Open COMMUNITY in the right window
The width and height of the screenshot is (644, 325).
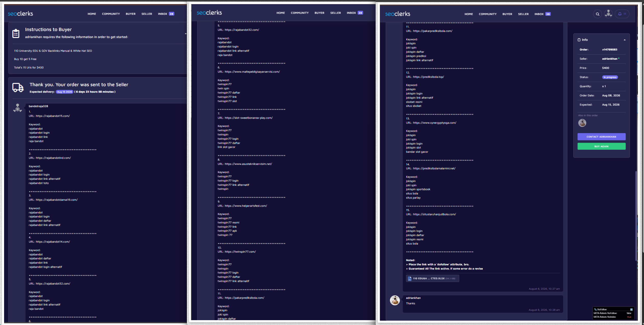click(488, 14)
